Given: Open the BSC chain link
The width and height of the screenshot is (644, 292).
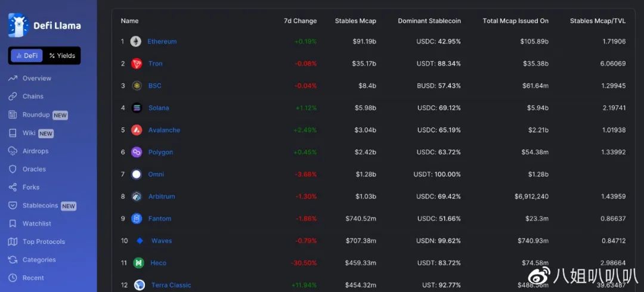Looking at the screenshot, I should point(154,86).
